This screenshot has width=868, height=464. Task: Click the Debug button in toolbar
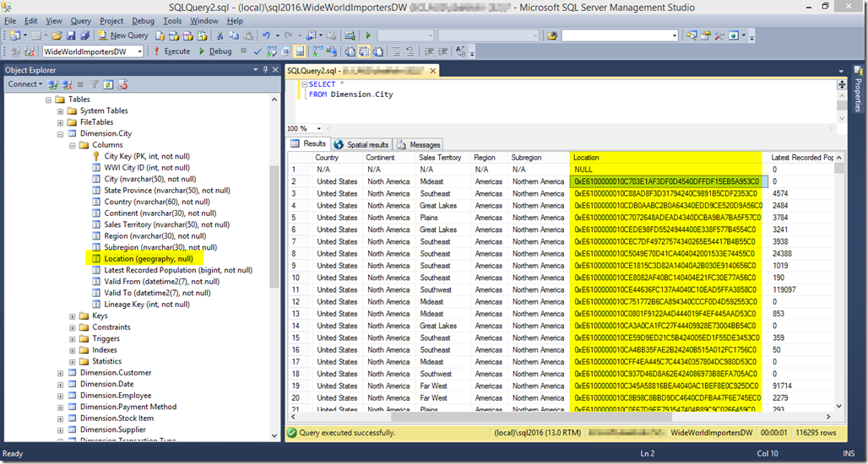[x=214, y=51]
